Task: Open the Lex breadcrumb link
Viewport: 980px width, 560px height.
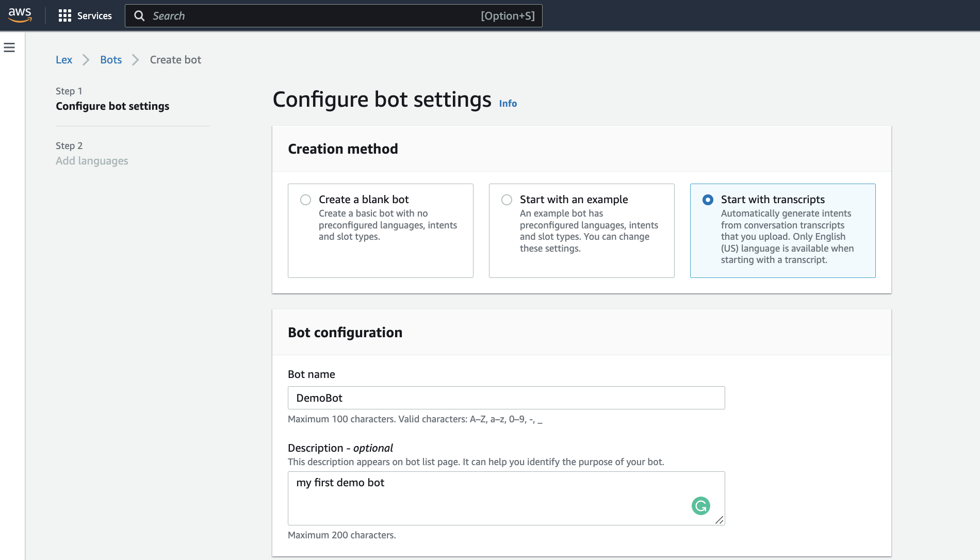Action: coord(63,59)
